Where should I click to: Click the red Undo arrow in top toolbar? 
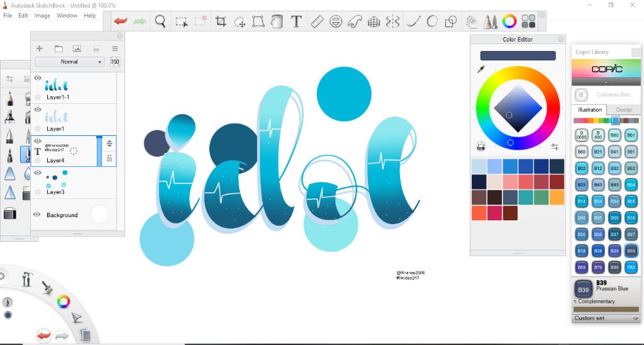pyautogui.click(x=121, y=21)
